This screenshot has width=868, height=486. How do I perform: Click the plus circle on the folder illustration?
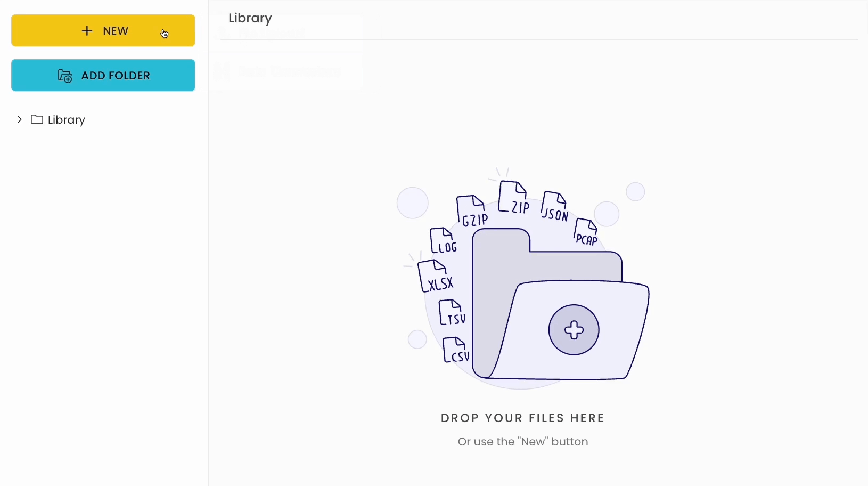click(x=574, y=330)
